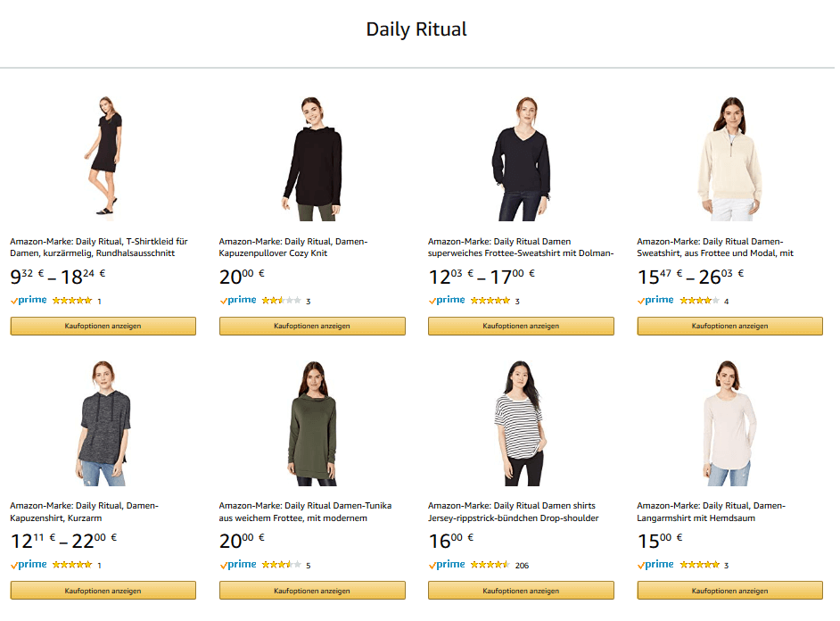Screen dimensions: 840x621
Task: Click the black T-shirt dress product image
Action: 104,158
